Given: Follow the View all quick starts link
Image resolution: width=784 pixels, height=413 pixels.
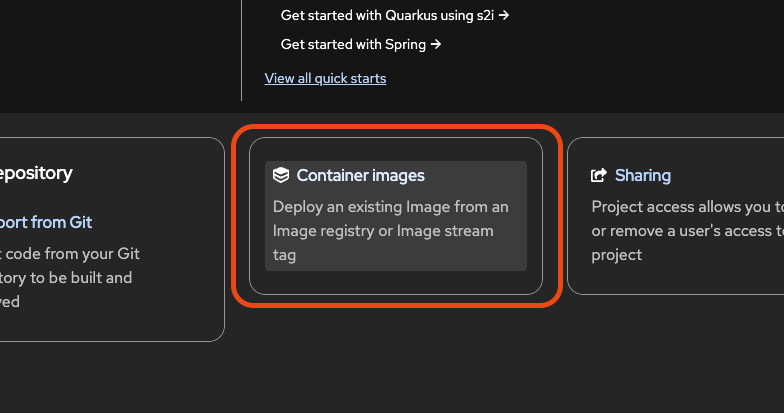Looking at the screenshot, I should tap(325, 78).
